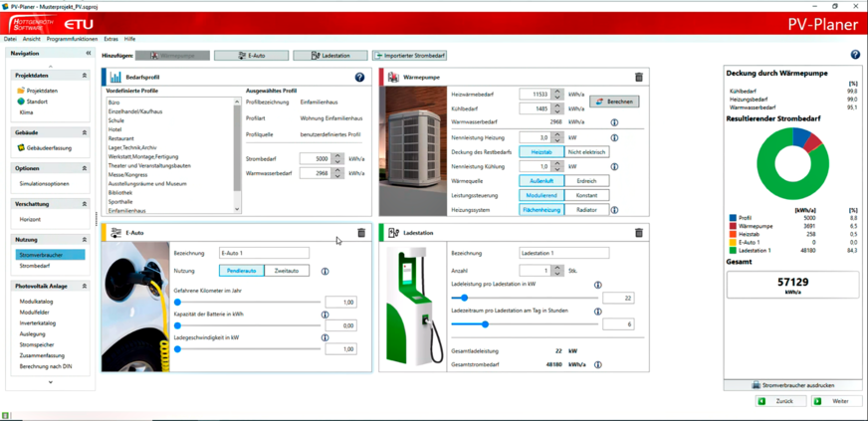
Task: Expand navigation list with bottom chevron
Action: pos(51,382)
